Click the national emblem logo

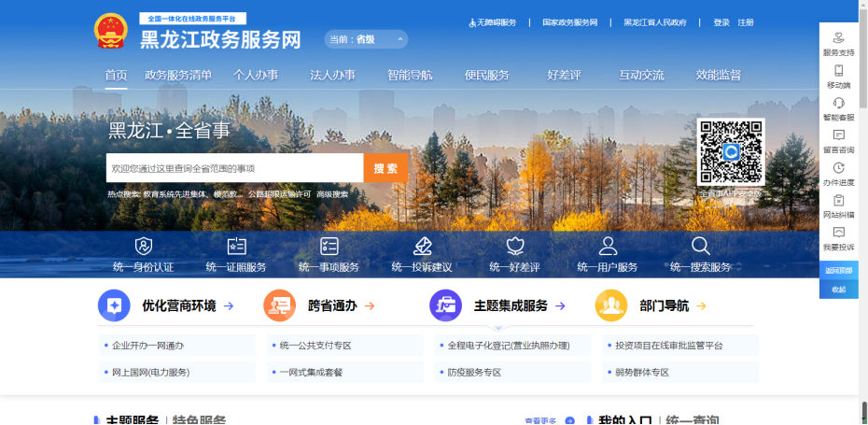pyautogui.click(x=111, y=31)
